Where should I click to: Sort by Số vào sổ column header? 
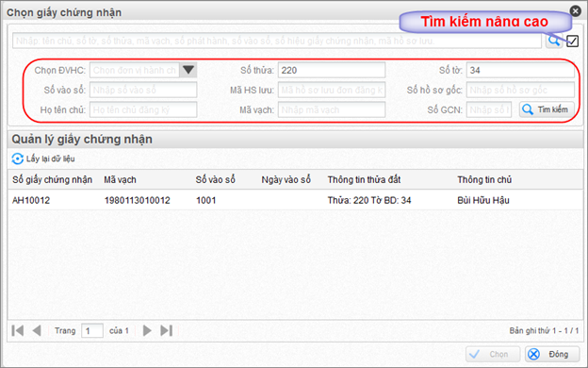click(215, 179)
